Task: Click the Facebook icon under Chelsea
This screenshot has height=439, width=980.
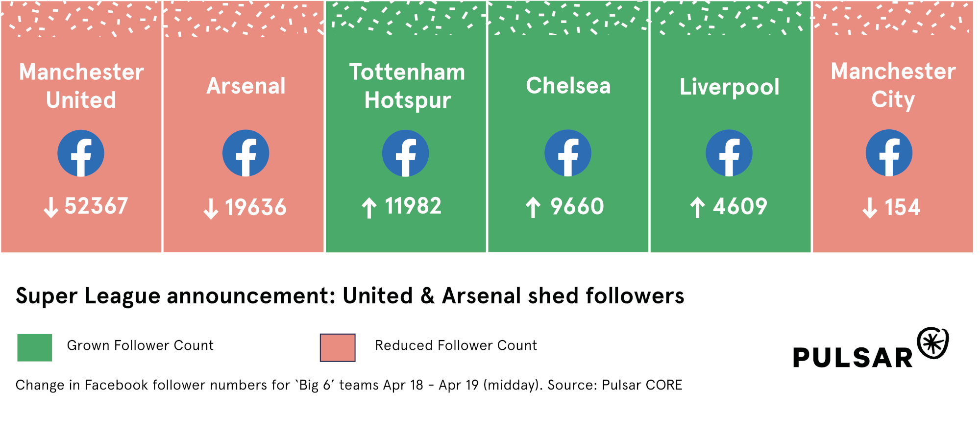Action: click(x=568, y=153)
